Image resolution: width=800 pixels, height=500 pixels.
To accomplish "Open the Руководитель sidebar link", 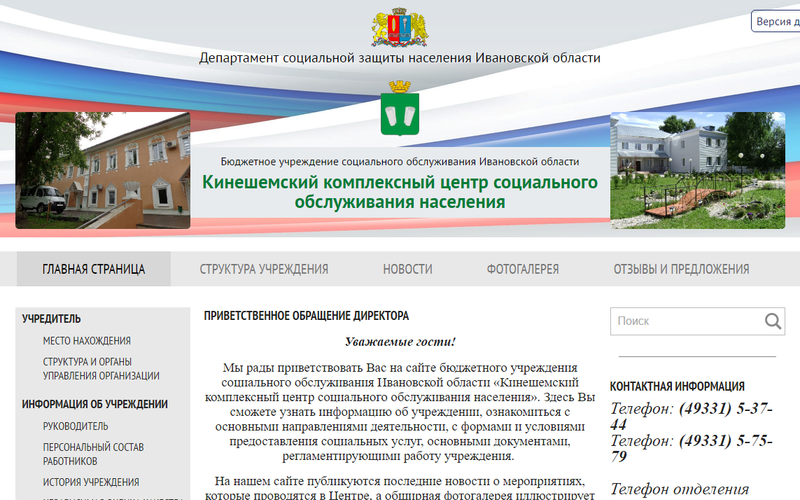I will coord(76,426).
